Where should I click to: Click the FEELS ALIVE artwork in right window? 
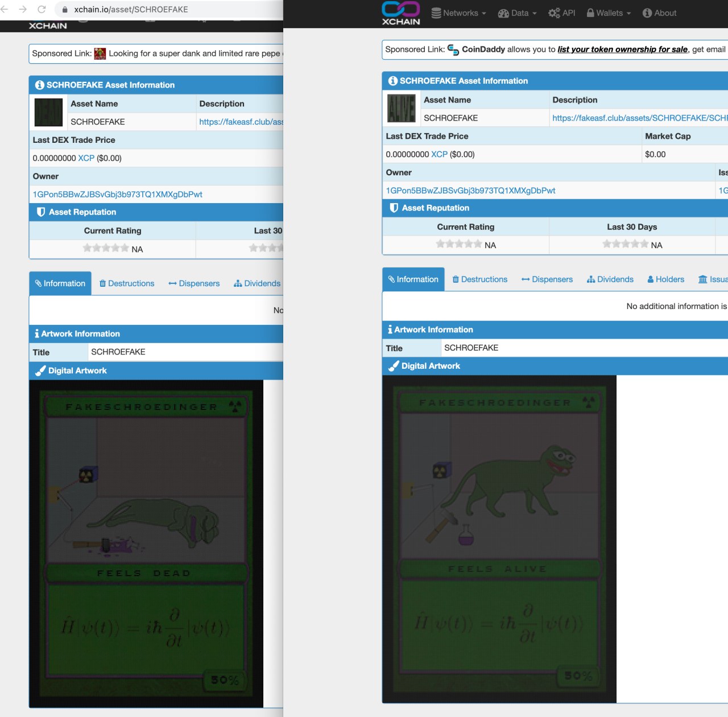point(499,539)
